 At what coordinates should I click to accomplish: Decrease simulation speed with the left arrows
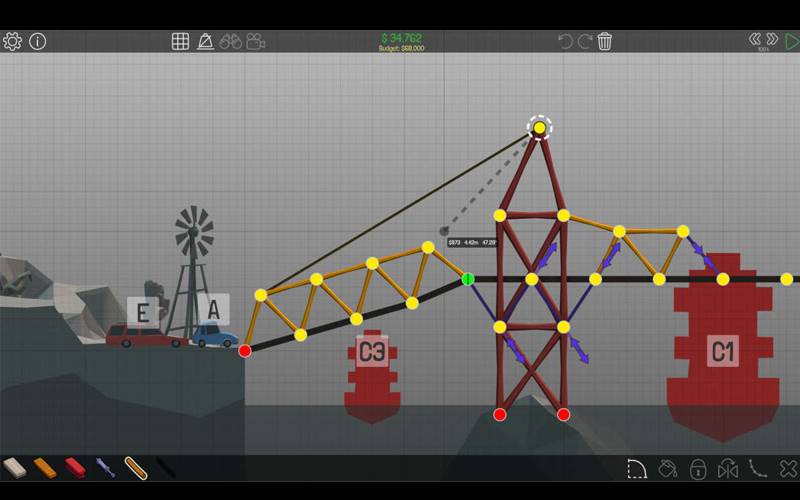(755, 39)
